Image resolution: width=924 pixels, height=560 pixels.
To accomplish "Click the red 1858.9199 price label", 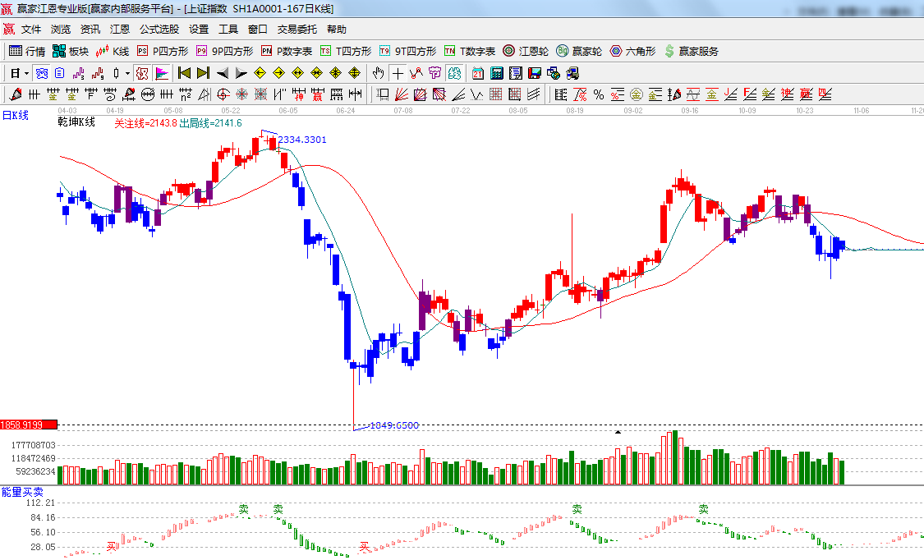I will click(29, 425).
